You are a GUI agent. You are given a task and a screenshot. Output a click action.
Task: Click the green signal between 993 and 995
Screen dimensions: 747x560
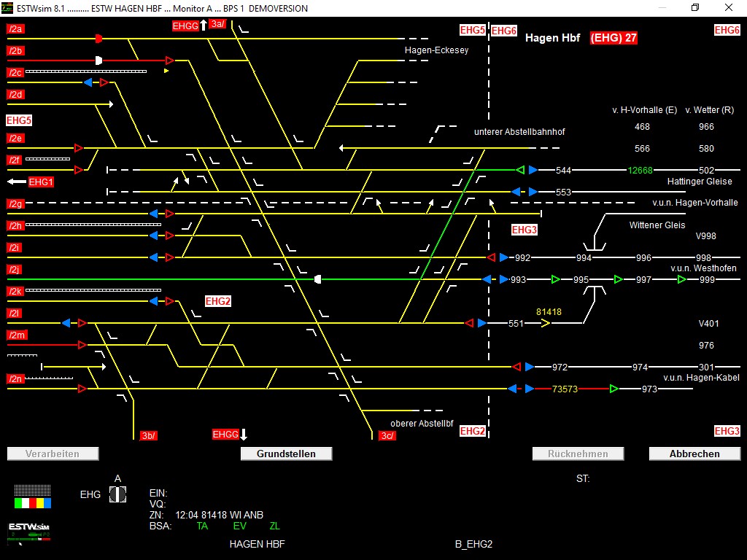coord(555,279)
